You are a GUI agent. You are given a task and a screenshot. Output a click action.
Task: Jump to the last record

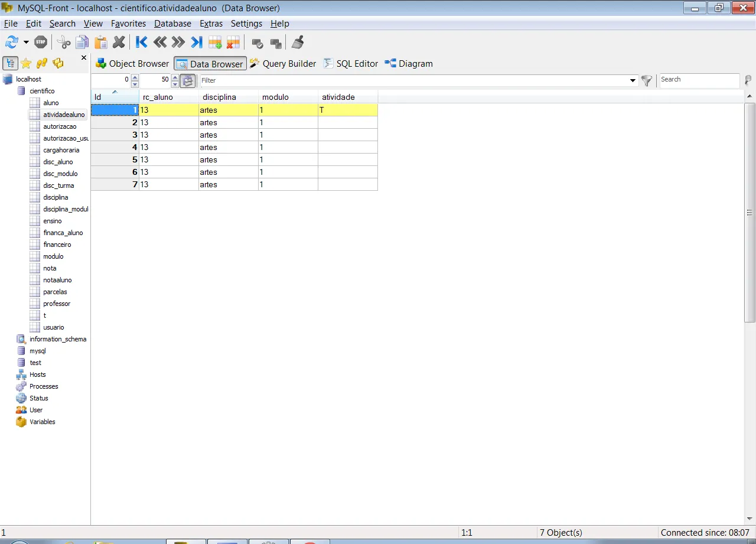(197, 42)
